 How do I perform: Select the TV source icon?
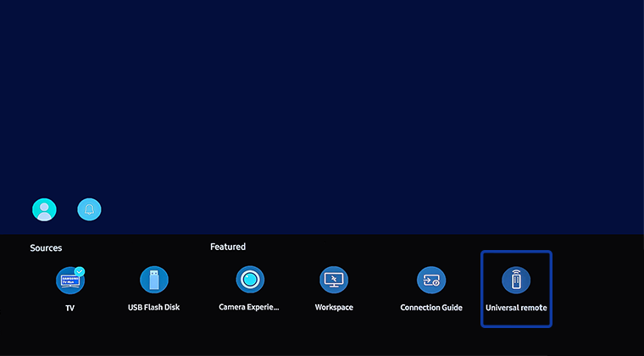(x=70, y=280)
